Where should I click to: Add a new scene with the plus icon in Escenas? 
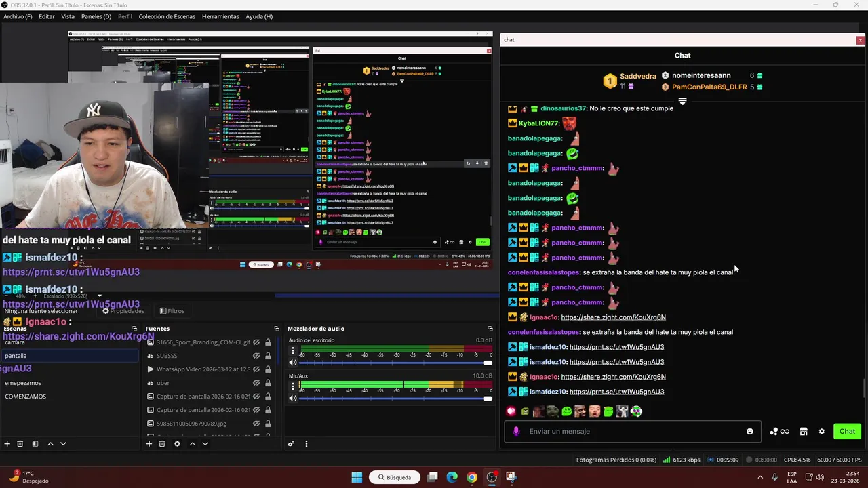pos(7,443)
